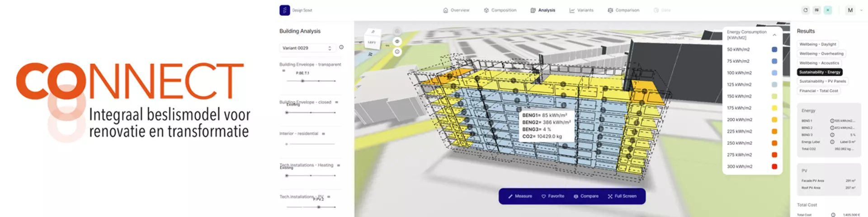Toggle the eye visibility icon in viewport
The width and height of the screenshot is (868, 217).
pyautogui.click(x=397, y=41)
